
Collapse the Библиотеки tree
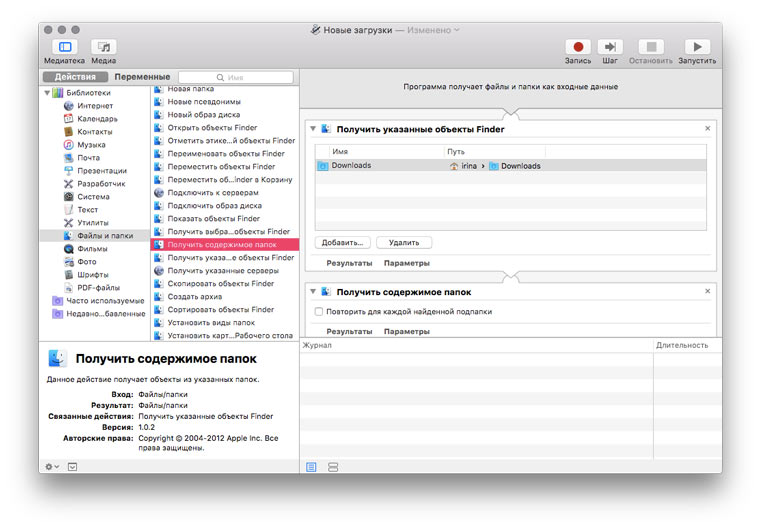point(47,93)
